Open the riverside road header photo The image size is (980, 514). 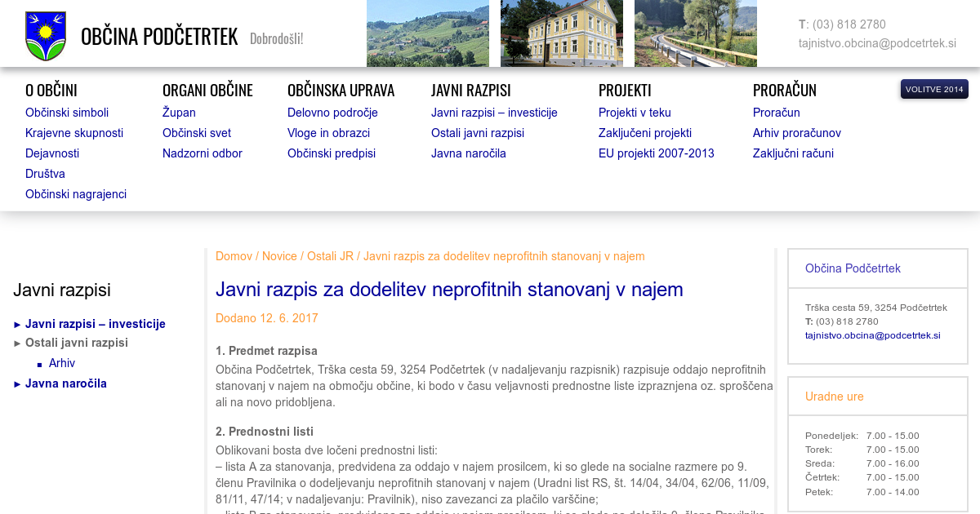point(695,33)
